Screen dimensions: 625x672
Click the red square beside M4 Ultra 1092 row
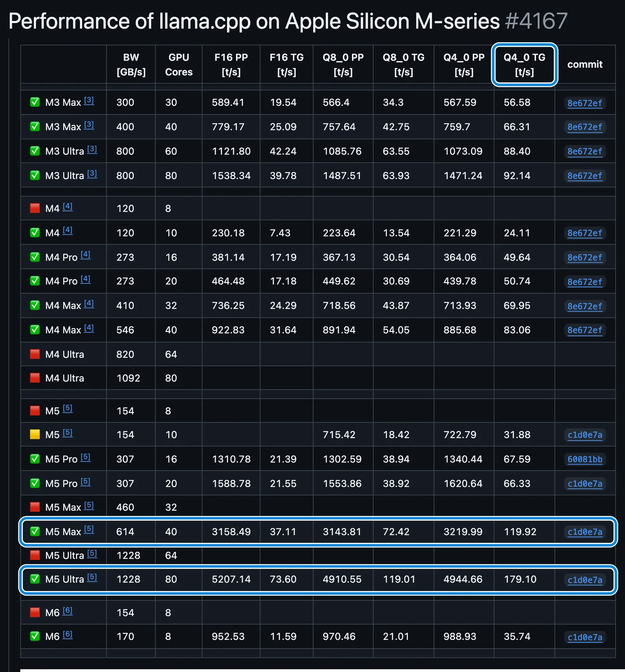coord(35,378)
